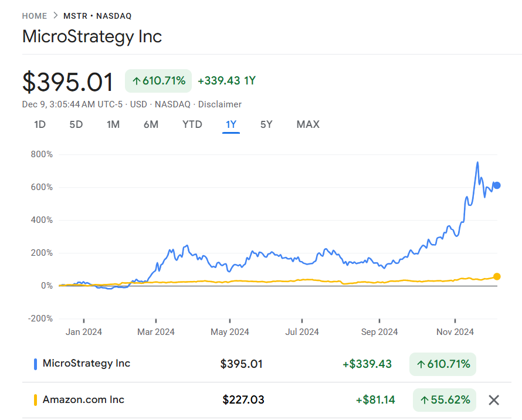Show the MAX time range

point(308,124)
